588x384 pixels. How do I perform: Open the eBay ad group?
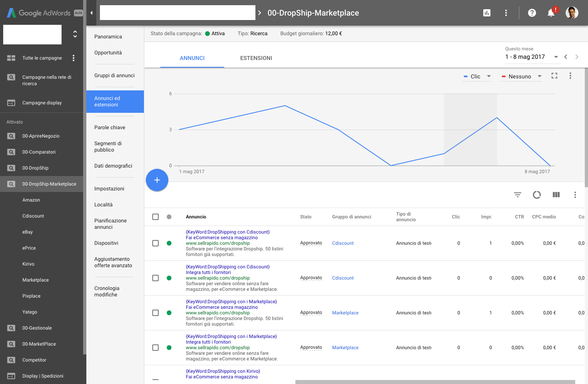click(28, 232)
